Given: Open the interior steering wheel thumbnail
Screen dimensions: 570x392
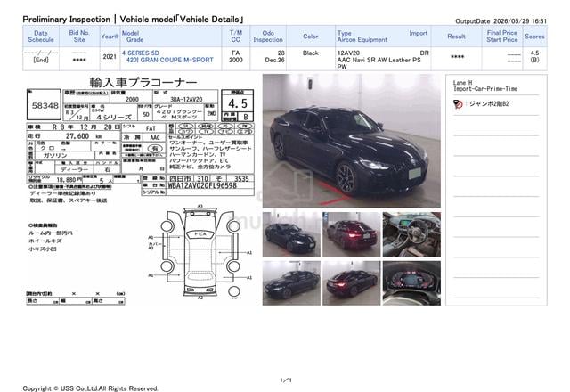Looking at the screenshot, I should pos(411,234).
